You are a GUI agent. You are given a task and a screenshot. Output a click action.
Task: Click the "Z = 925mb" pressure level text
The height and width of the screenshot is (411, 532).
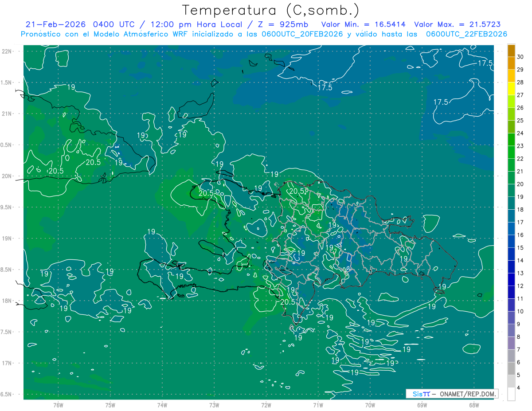pos(282,24)
